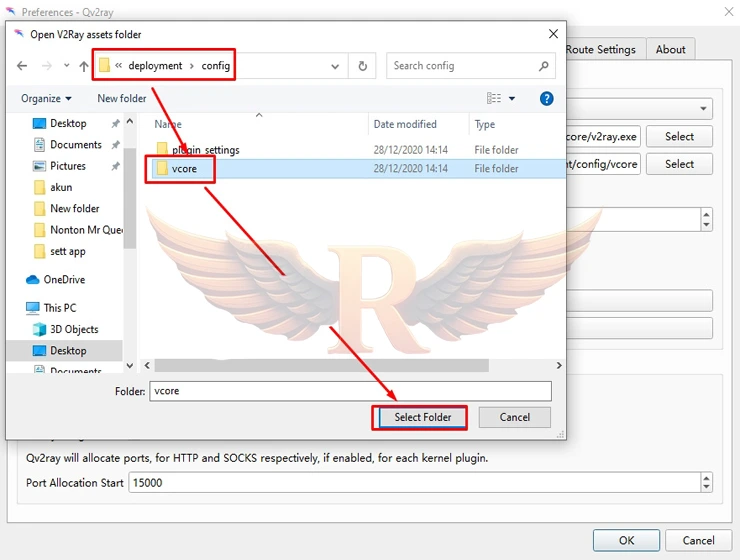The height and width of the screenshot is (560, 740).
Task: Expand the address bar path history dropdown
Action: tap(336, 66)
